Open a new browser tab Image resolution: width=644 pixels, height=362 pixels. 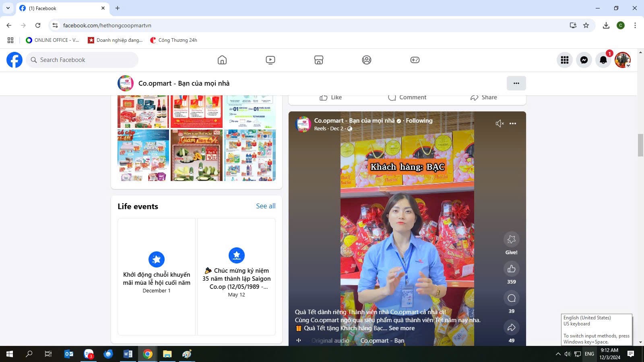(x=118, y=8)
